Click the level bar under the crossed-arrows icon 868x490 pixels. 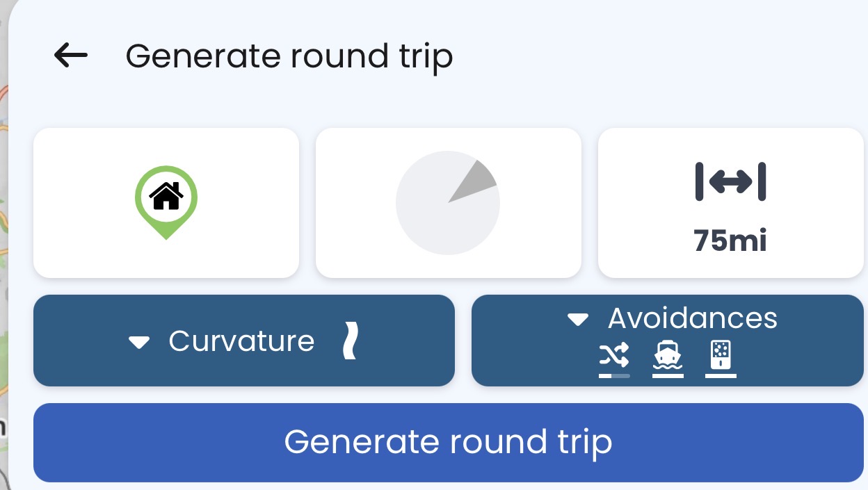tap(614, 376)
